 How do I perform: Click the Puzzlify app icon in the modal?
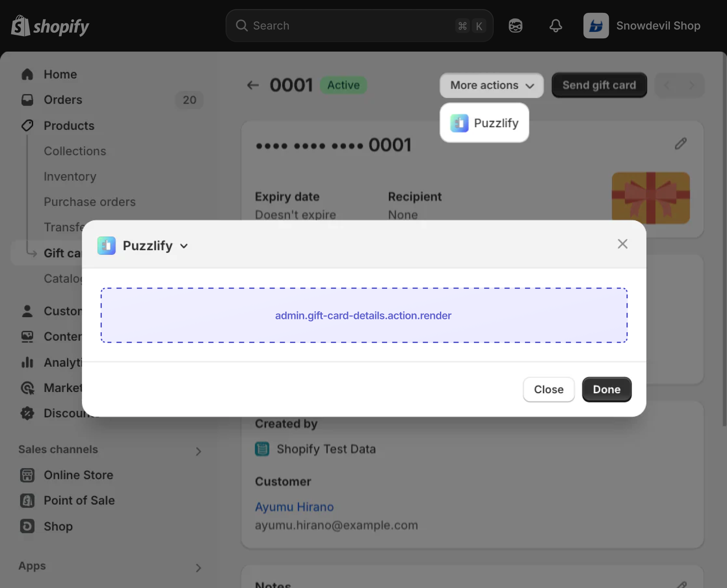point(107,246)
